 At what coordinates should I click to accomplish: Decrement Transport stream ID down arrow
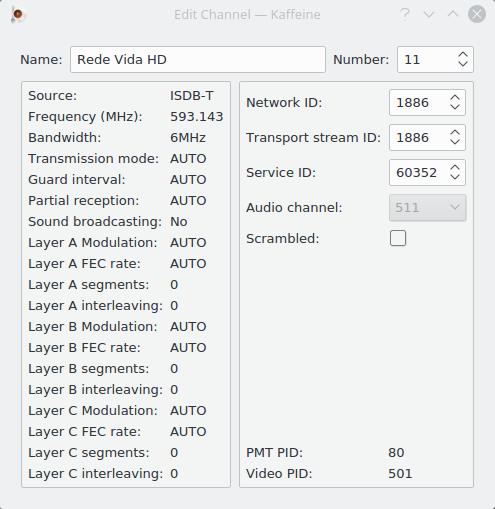coord(455,142)
